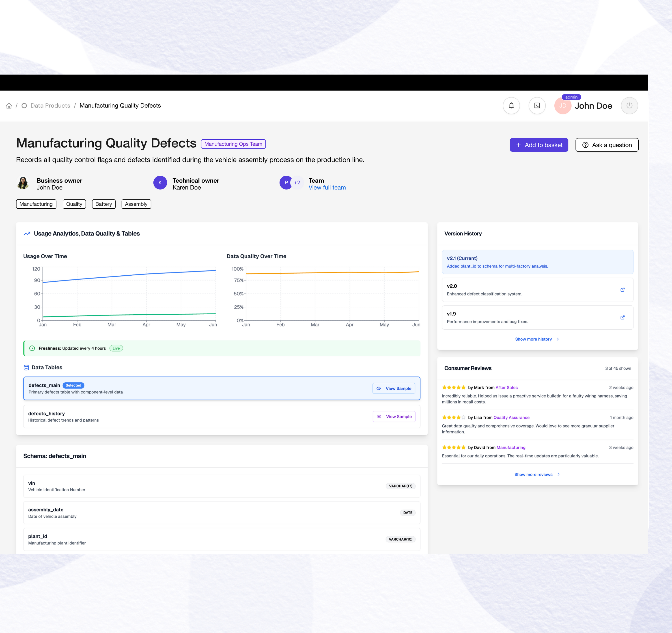Image resolution: width=672 pixels, height=633 pixels.
Task: Click the Usage Analytics trend icon
Action: coord(27,234)
